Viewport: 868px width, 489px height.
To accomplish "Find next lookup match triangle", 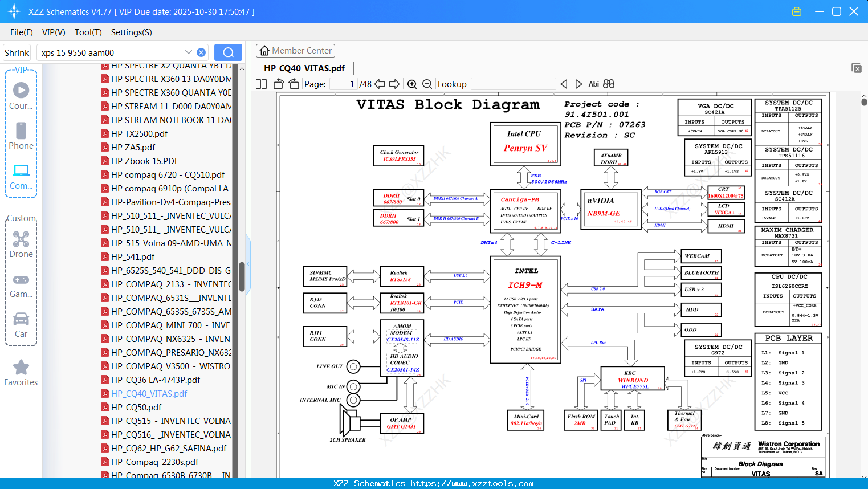I will point(578,84).
